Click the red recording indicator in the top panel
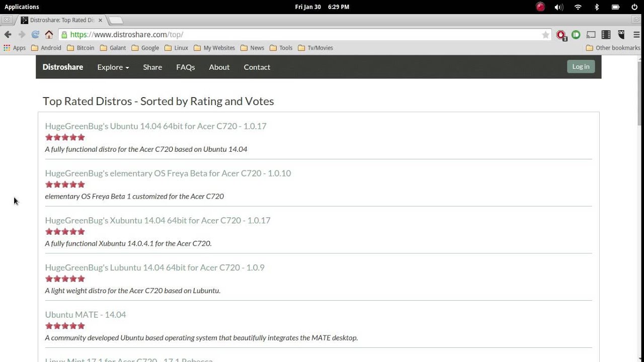 (x=540, y=7)
